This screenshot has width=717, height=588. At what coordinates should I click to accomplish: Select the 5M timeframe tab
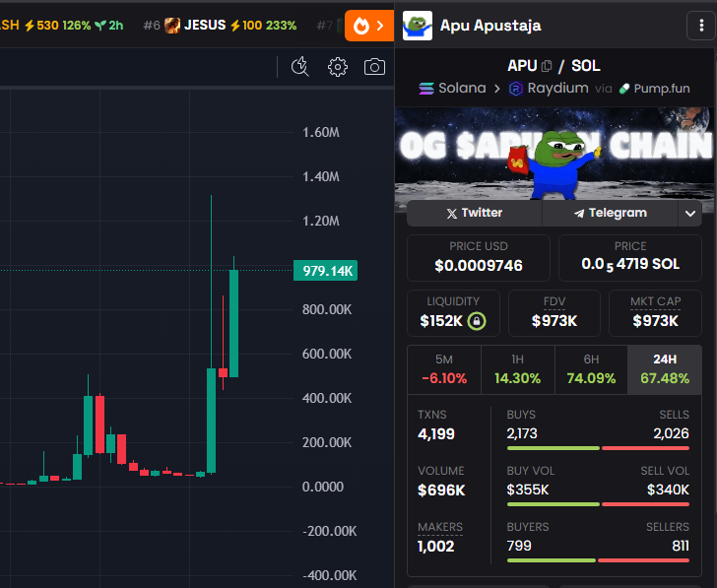pyautogui.click(x=444, y=369)
